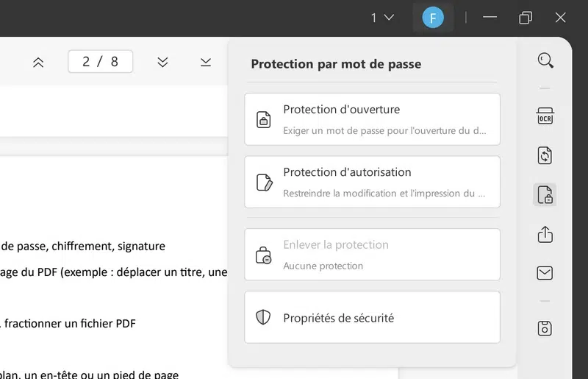This screenshot has height=379, width=588.
Task: Click the open-protection lock icon
Action: tap(264, 120)
